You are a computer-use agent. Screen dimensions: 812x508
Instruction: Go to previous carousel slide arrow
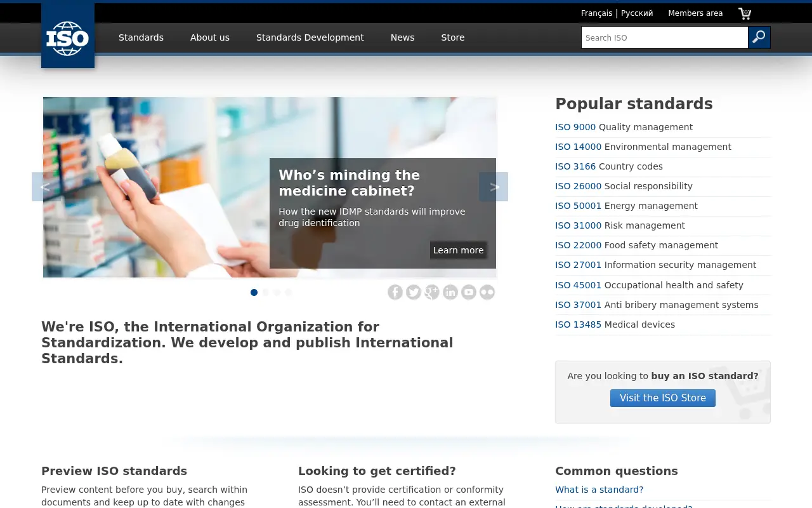click(x=46, y=187)
